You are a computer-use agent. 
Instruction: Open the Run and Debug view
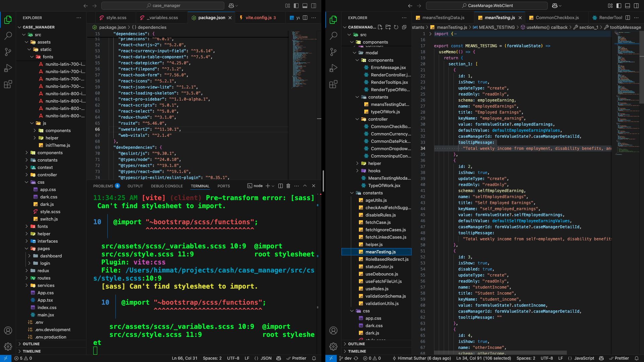[x=8, y=68]
